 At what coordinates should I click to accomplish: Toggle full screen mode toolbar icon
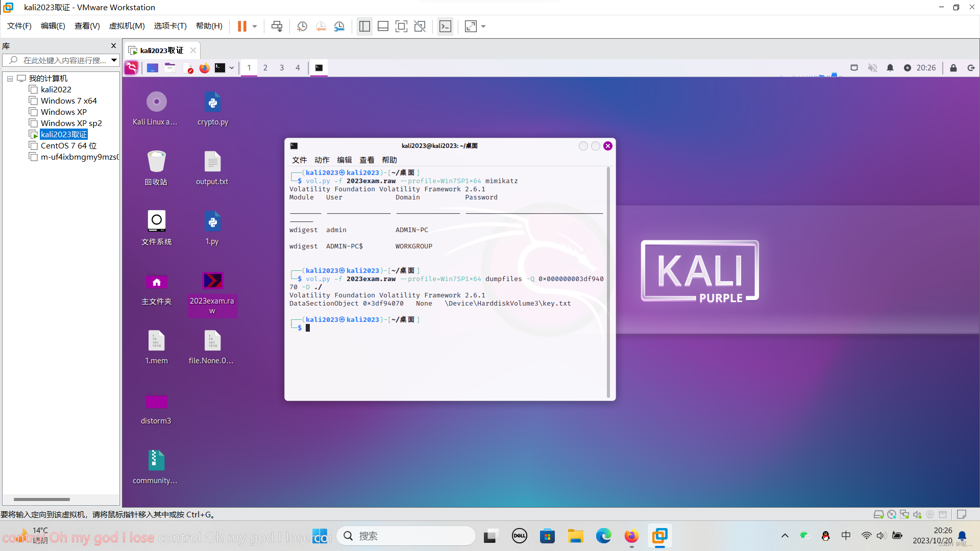pyautogui.click(x=401, y=26)
